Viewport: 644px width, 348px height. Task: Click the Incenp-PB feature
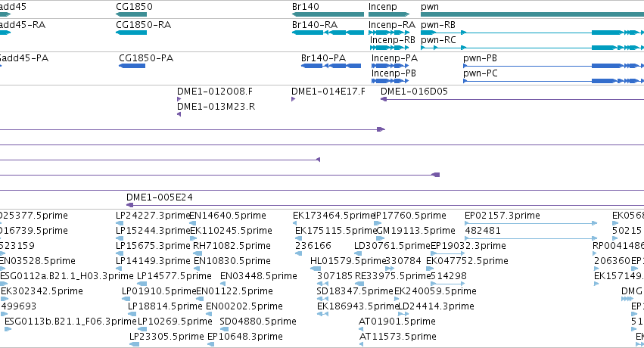coord(390,81)
